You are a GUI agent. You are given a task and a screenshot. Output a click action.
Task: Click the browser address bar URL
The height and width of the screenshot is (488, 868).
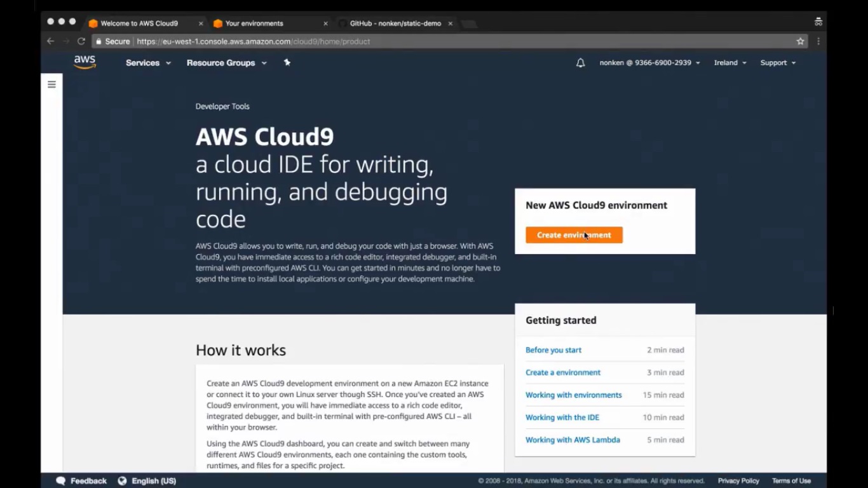coord(254,41)
